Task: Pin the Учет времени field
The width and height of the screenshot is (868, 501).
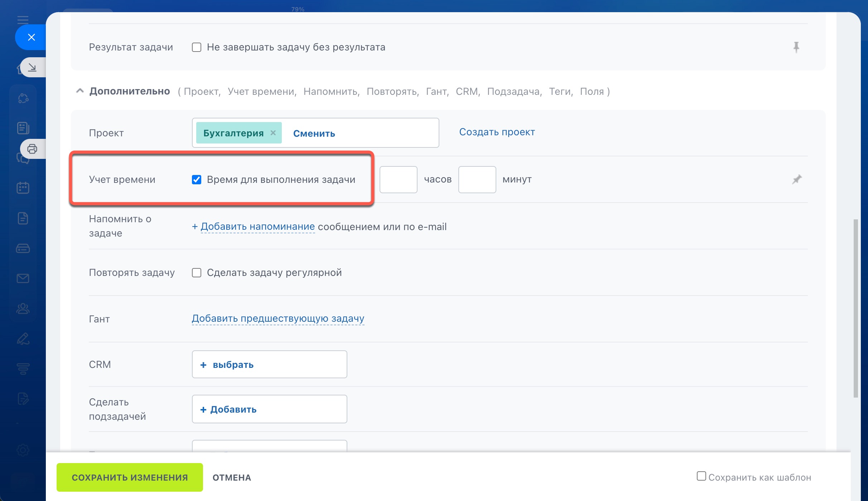Action: pos(797,179)
